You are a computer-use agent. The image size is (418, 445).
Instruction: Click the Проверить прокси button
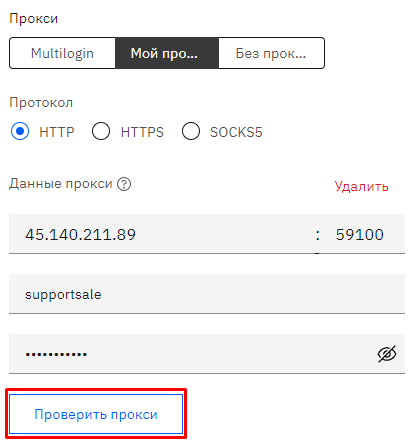(96, 414)
